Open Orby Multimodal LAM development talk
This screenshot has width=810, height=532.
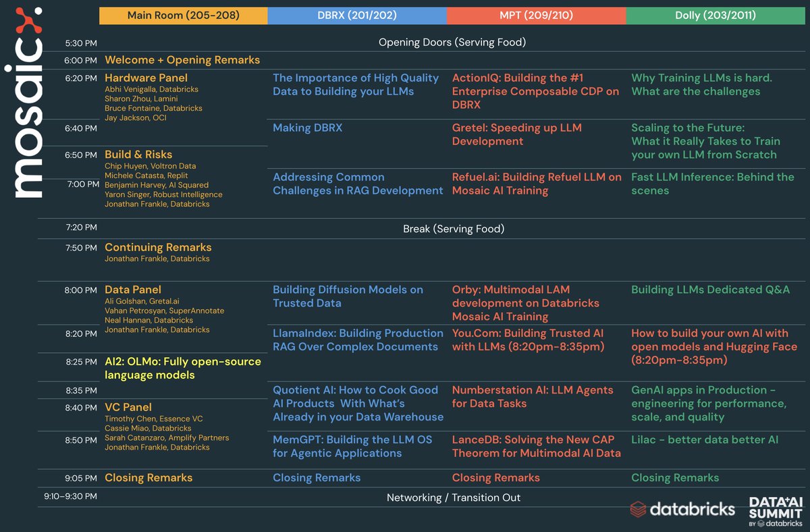click(x=526, y=303)
